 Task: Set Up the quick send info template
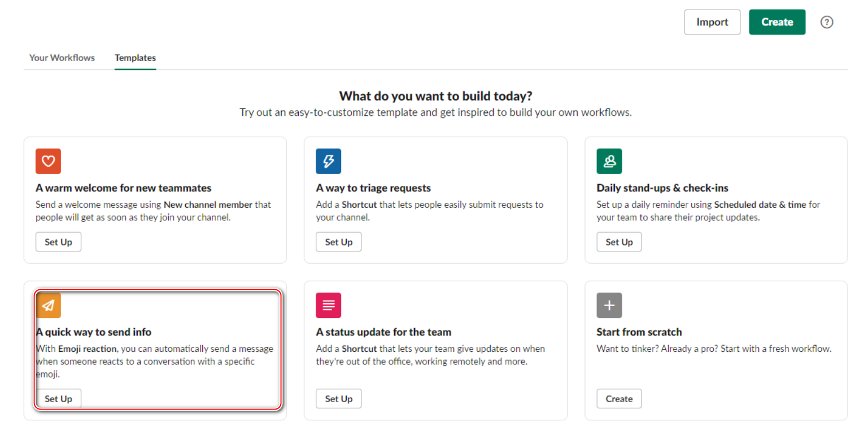[x=59, y=399]
